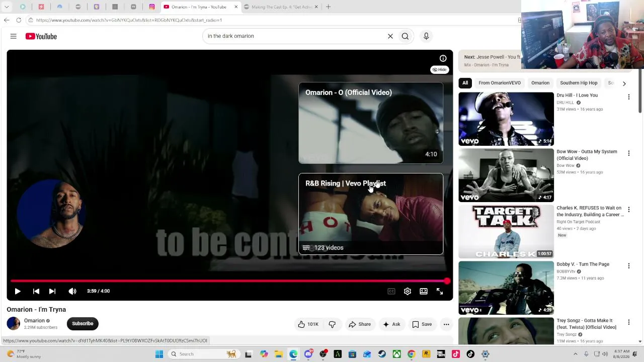Open File Explorer from the taskbar

coord(279,354)
